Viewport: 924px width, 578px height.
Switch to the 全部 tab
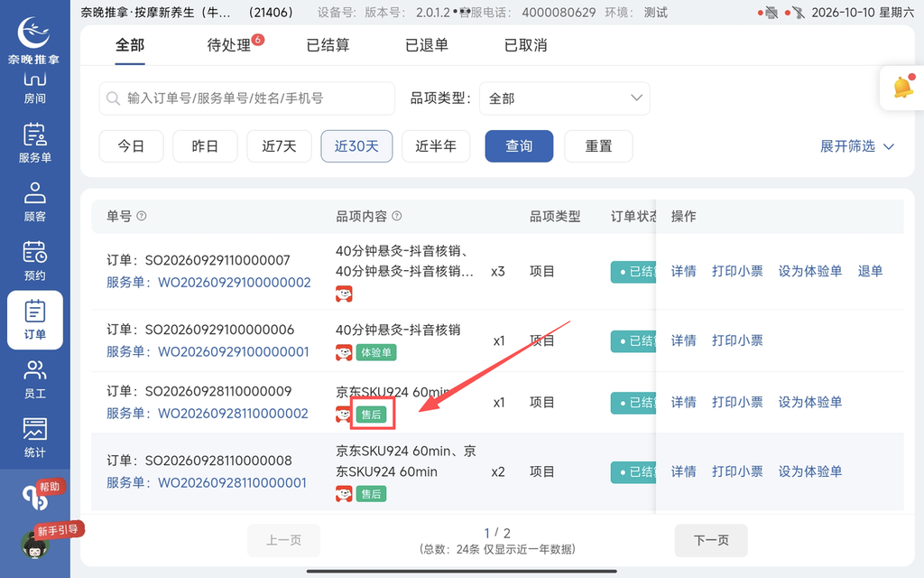pyautogui.click(x=130, y=45)
